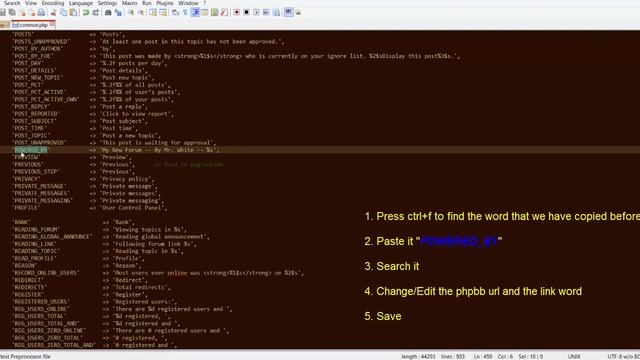This screenshot has height=360, width=640.
Task: Open the Document Map icon
Action: 215,13
